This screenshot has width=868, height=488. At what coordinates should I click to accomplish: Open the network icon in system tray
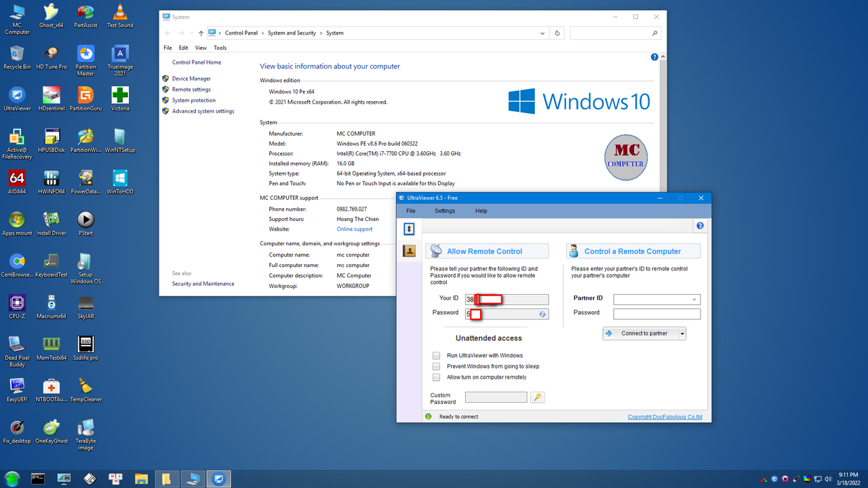(x=817, y=479)
